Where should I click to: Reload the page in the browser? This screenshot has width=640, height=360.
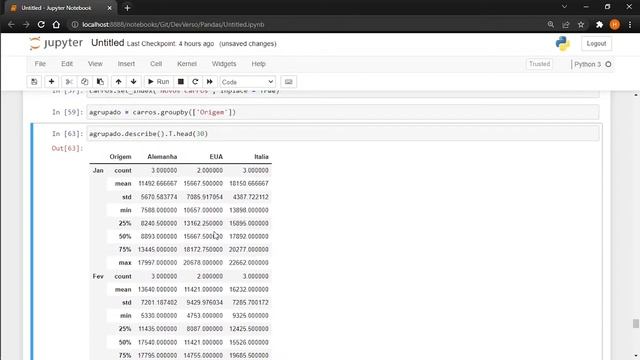(41, 24)
